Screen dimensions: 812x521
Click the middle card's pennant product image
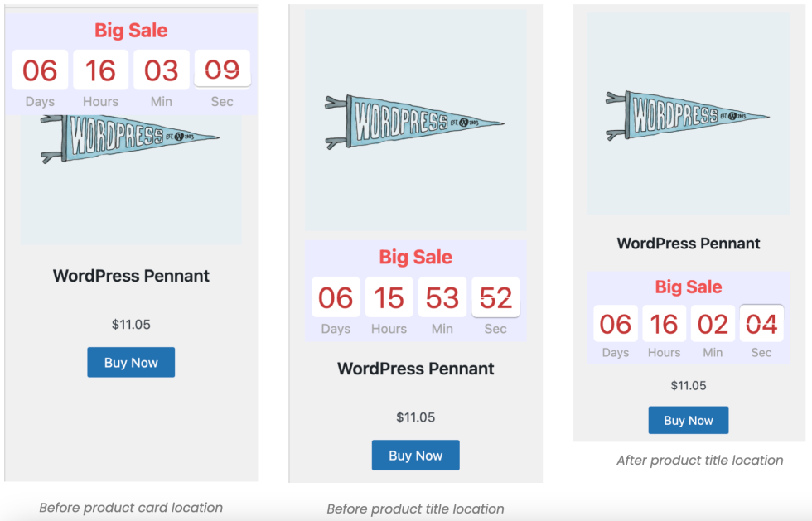tap(415, 122)
